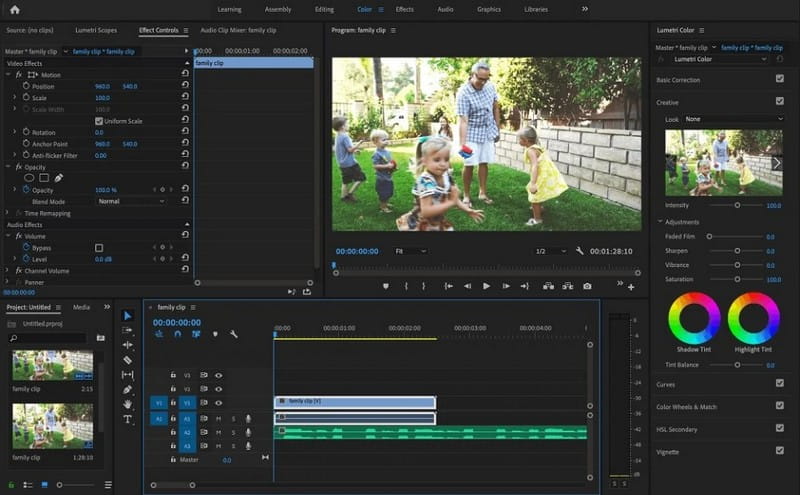Viewport: 800px width, 495px height.
Task: Select the Type tool
Action: pos(127,419)
